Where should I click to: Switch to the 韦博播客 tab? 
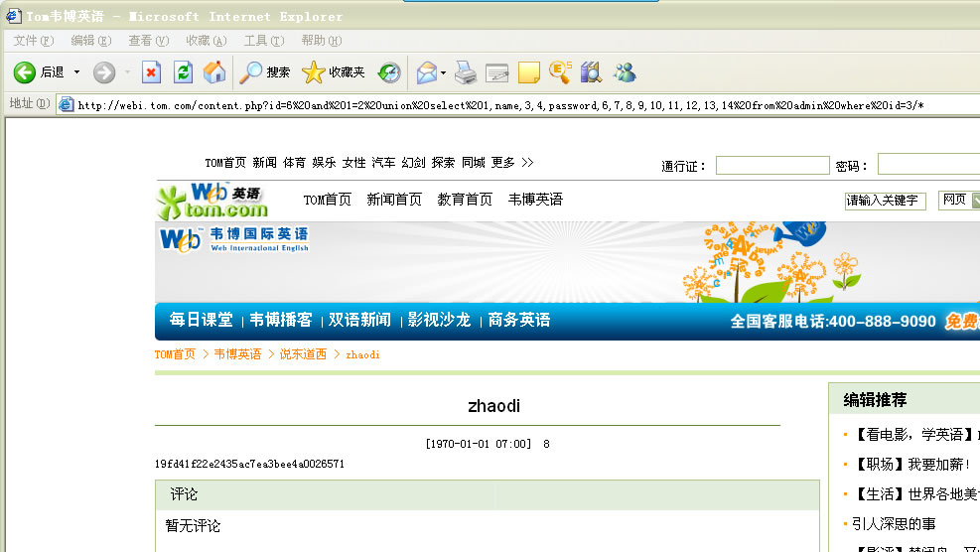281,320
